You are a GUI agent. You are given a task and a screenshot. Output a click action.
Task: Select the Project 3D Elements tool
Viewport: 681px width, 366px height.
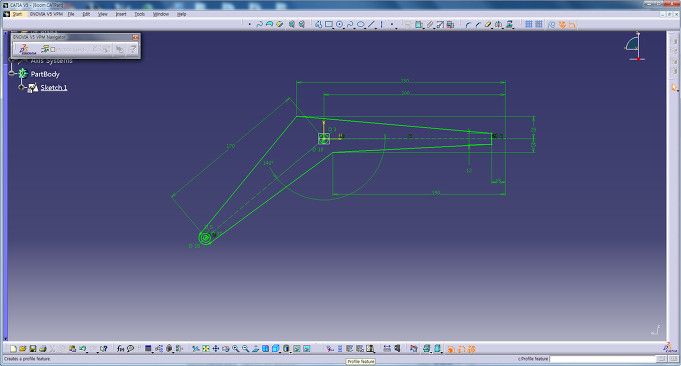509,25
